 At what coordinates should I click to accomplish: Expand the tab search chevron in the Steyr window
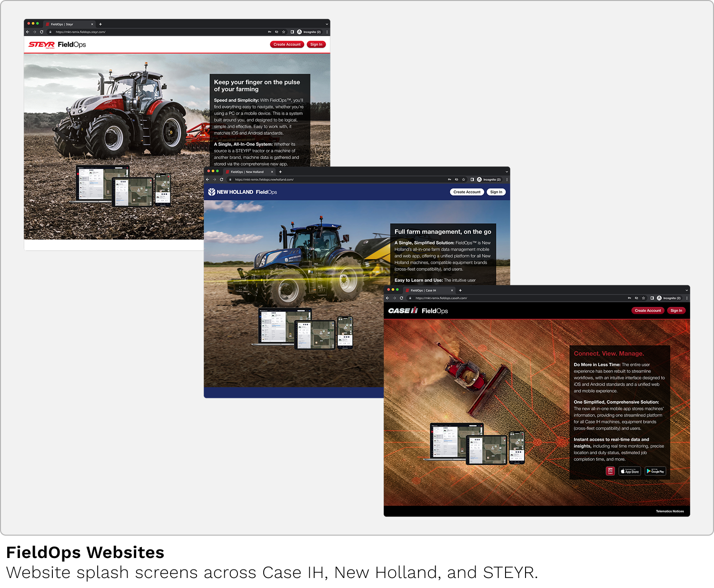(327, 24)
